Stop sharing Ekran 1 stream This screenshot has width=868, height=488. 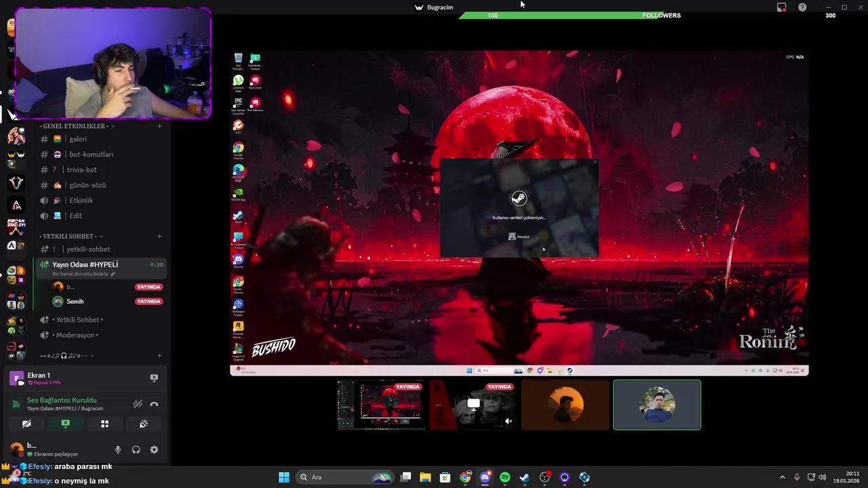154,378
